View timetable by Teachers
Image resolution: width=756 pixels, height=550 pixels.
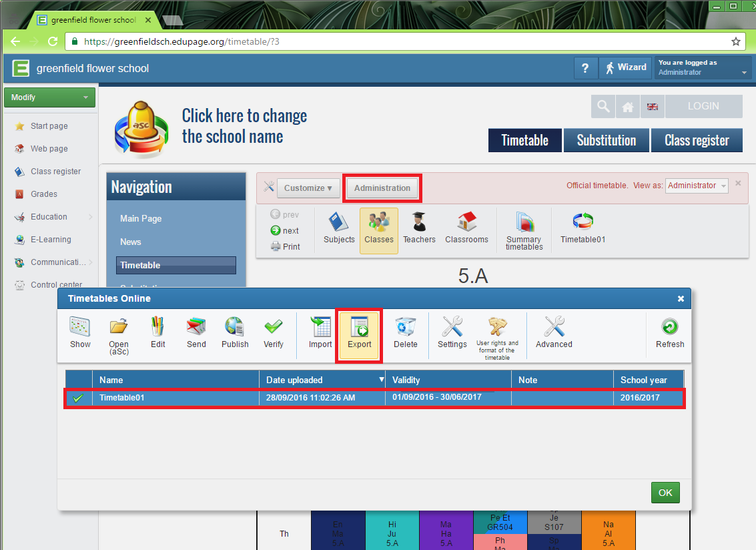pos(419,228)
